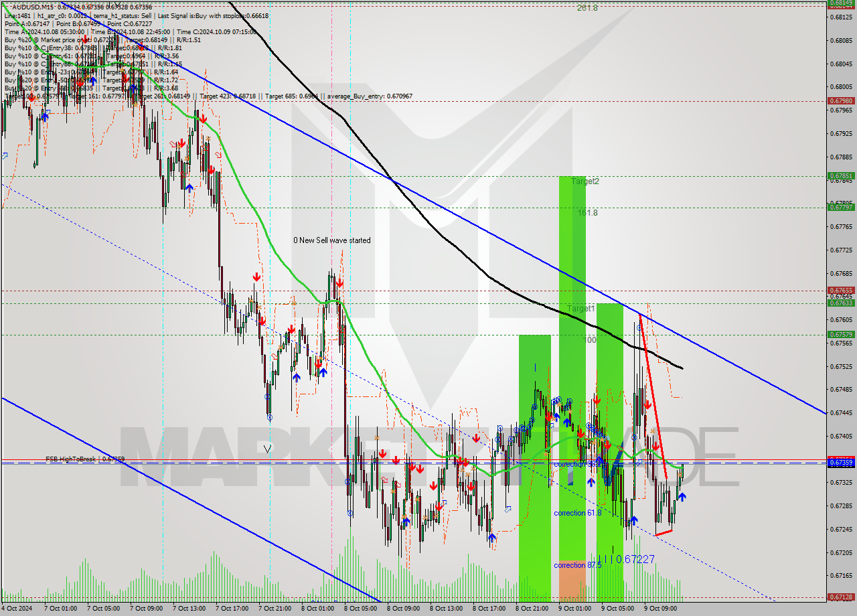Click the orange correction 87.5 zone block
Screen dimensions: 857x616
tap(572, 581)
